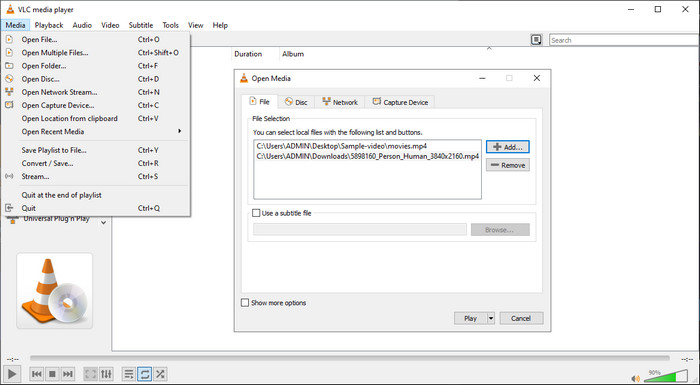Click the Remove button
The height and width of the screenshot is (385, 700).
point(508,165)
